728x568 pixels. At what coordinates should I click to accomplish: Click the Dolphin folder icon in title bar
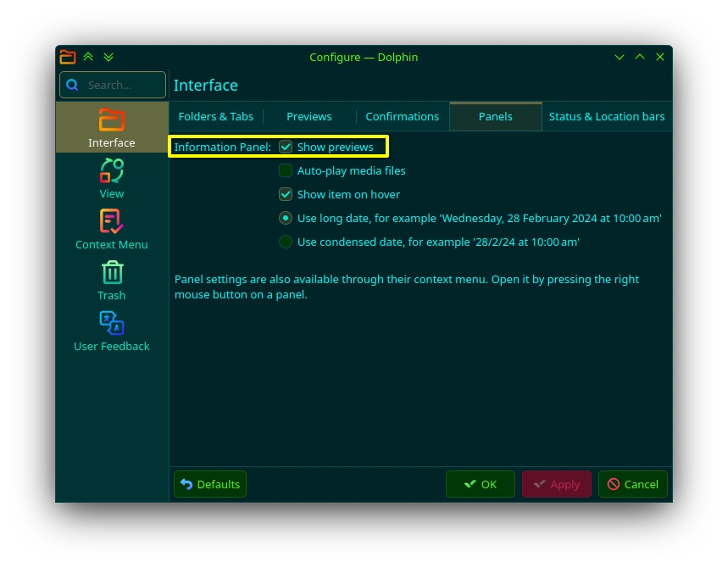[x=67, y=57]
